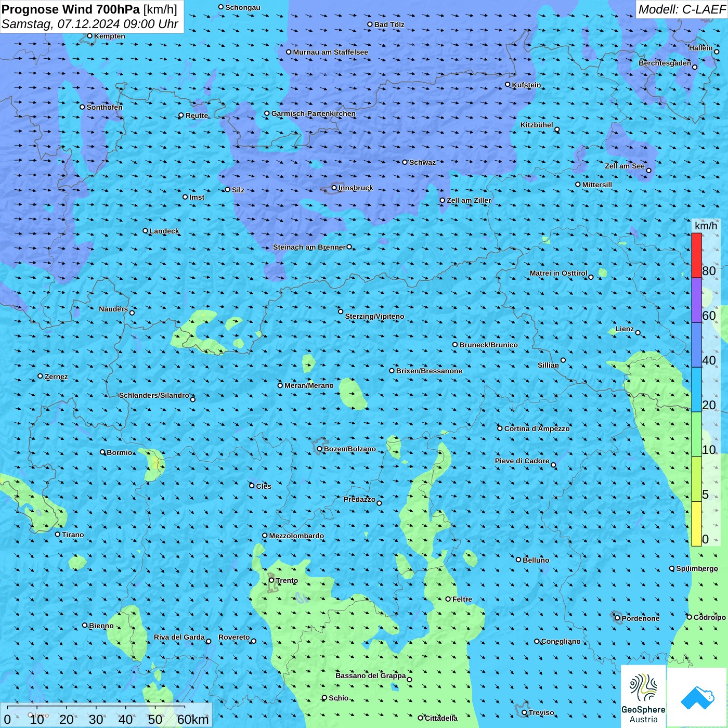Screen dimensions: 728x728
Task: Click the Belluno location dot
Action: coord(518,560)
